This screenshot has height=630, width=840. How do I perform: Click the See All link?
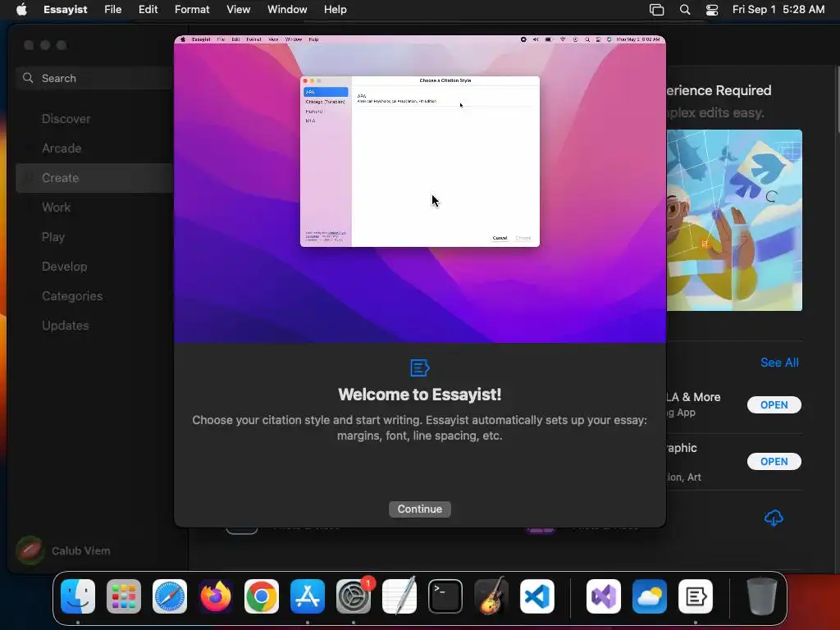click(x=779, y=363)
